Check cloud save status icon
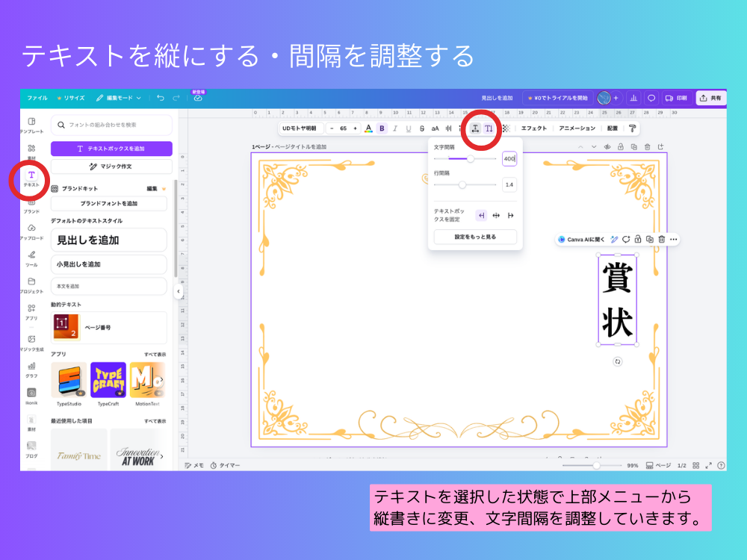747x560 pixels. (x=198, y=98)
